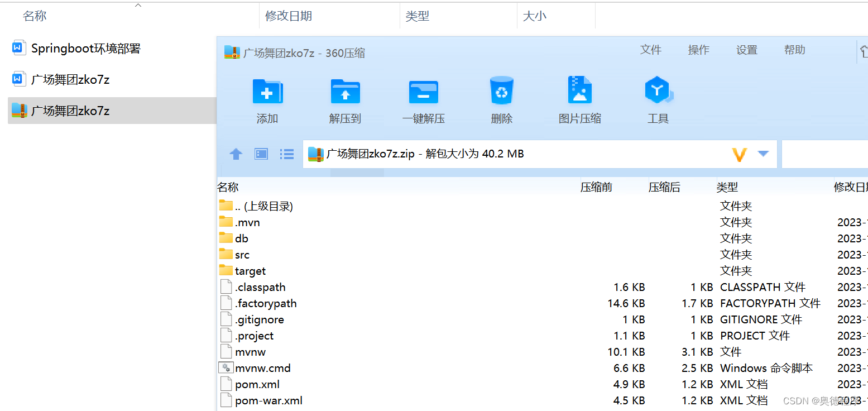Click the up-arrow parent directory icon

tap(235, 154)
